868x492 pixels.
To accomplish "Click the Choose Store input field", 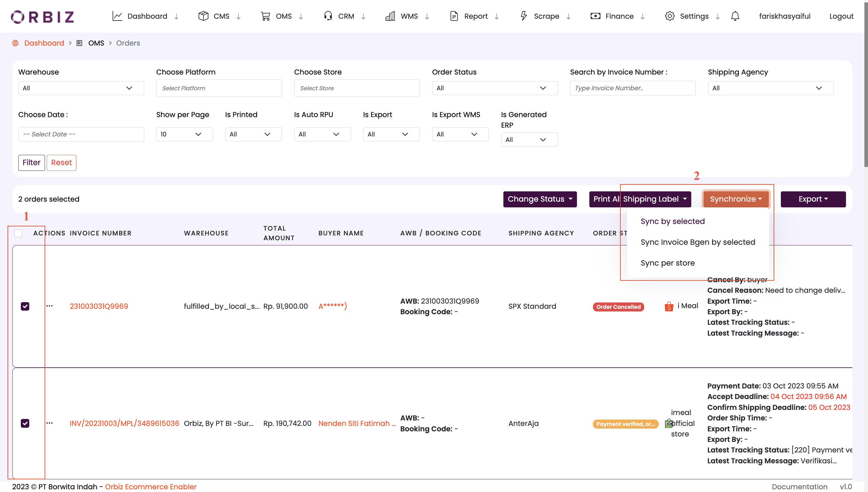I will 357,88.
